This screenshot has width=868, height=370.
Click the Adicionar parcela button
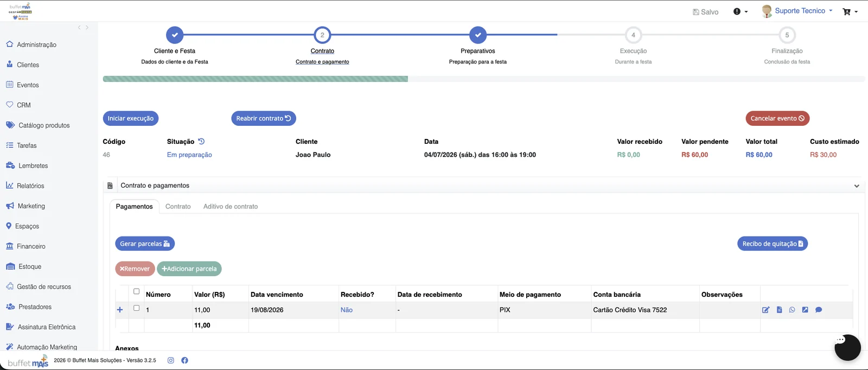189,269
